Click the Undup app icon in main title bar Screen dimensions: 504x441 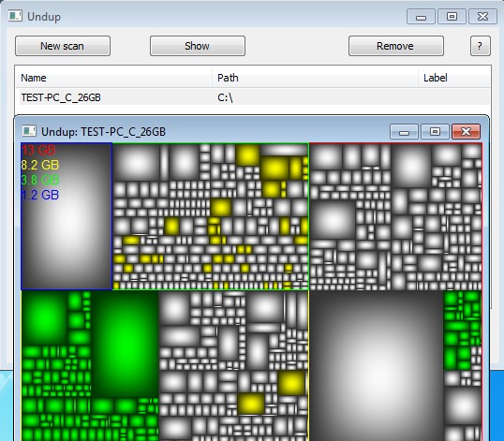15,16
